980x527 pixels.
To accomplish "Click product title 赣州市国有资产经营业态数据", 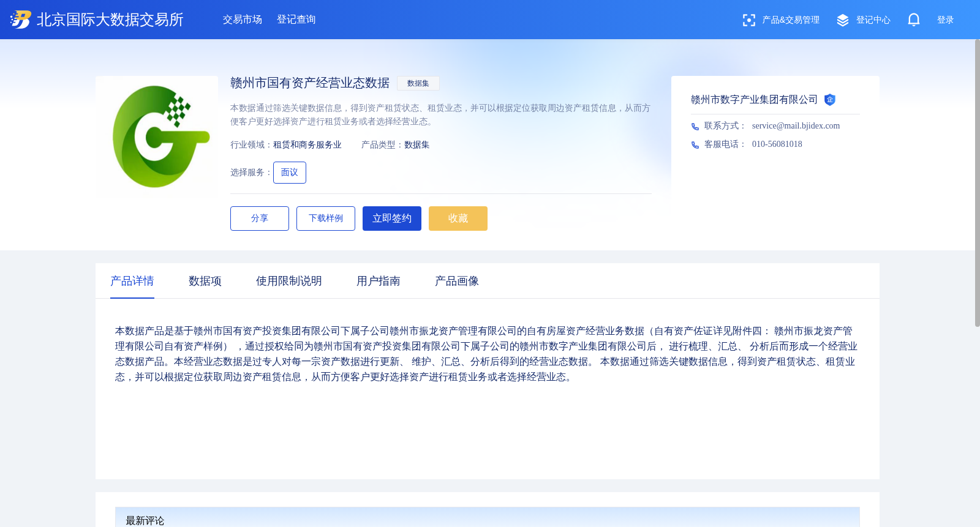I will 310,83.
